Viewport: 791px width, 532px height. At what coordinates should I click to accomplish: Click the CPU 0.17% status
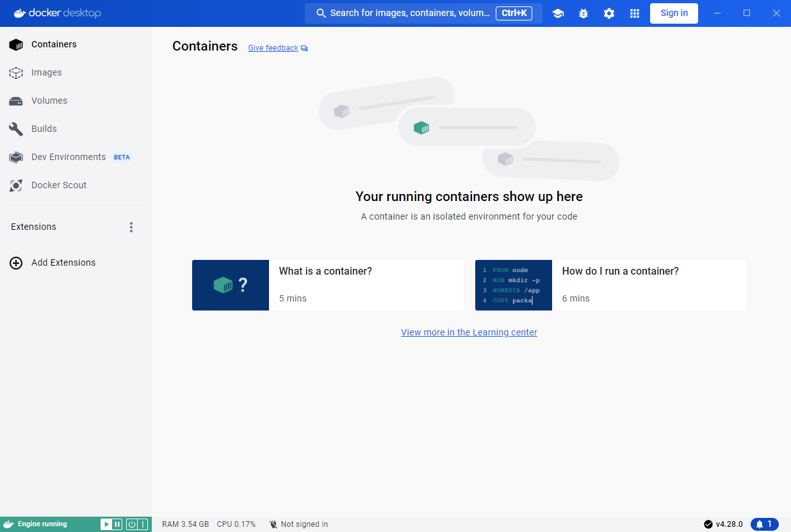[236, 524]
